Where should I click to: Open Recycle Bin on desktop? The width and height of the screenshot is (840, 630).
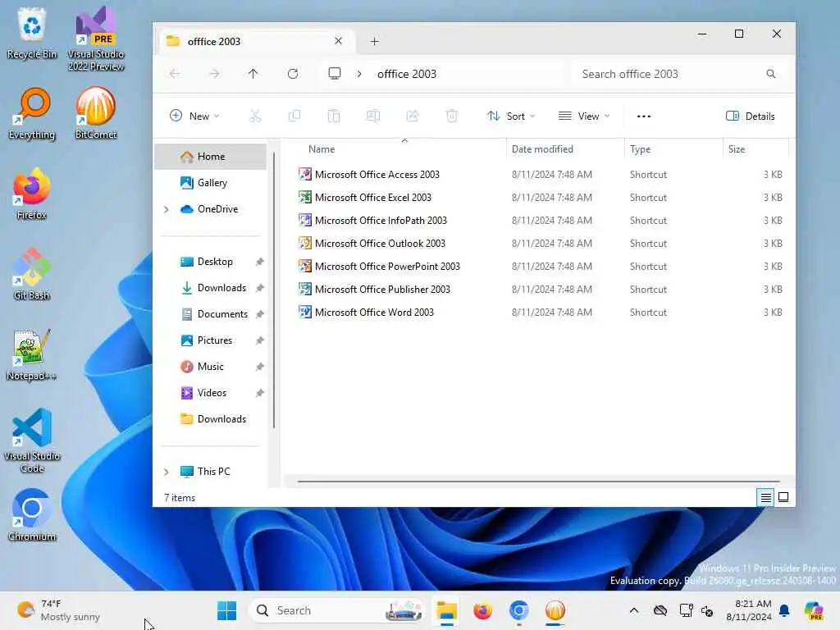32,34
